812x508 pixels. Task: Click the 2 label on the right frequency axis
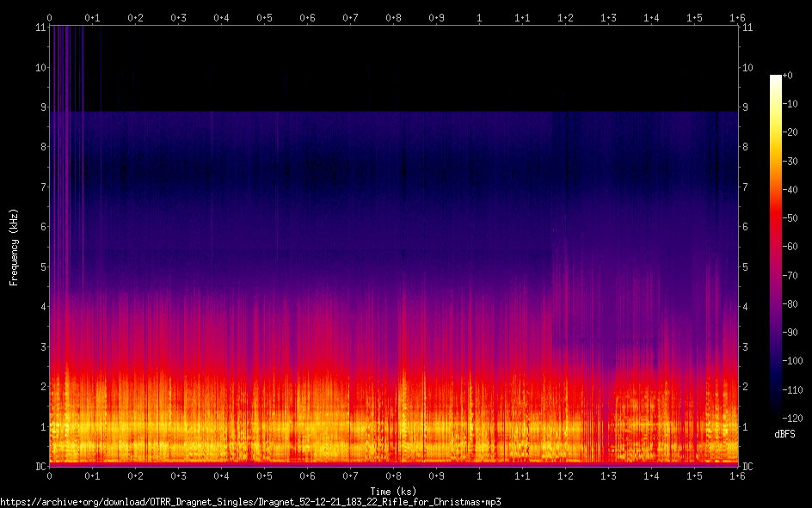point(747,387)
